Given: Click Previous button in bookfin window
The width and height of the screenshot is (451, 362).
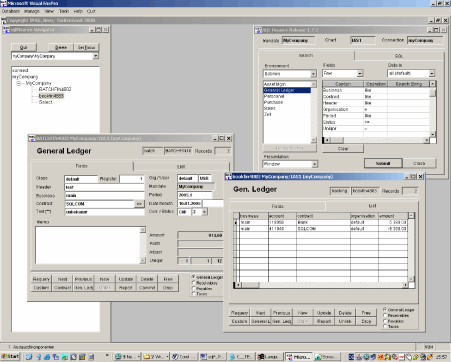Looking at the screenshot, I should [281, 313].
